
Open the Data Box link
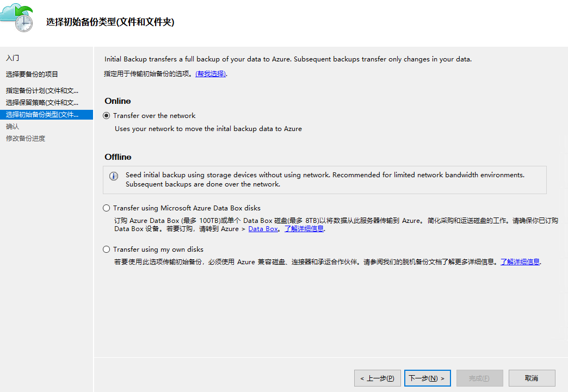click(263, 229)
